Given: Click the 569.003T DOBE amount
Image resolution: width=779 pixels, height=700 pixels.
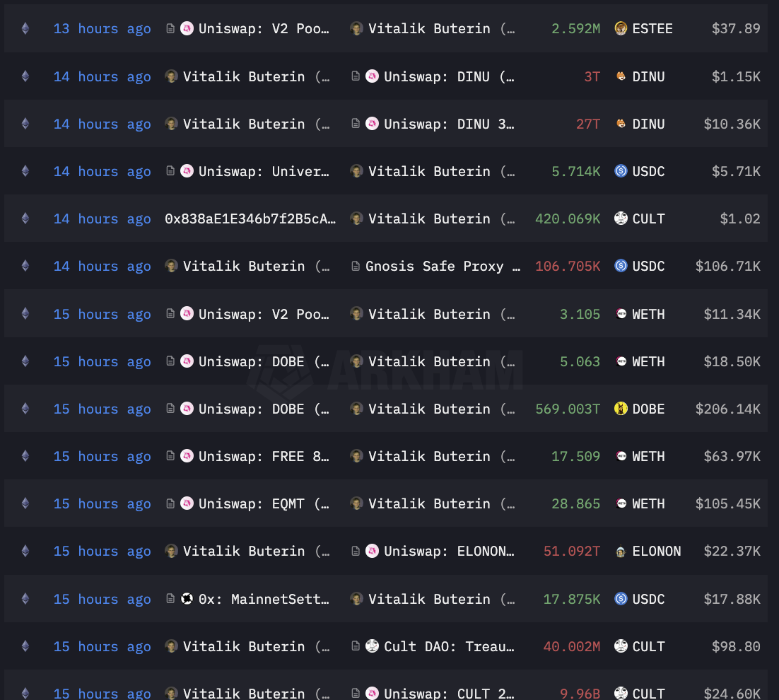Looking at the screenshot, I should 568,409.
